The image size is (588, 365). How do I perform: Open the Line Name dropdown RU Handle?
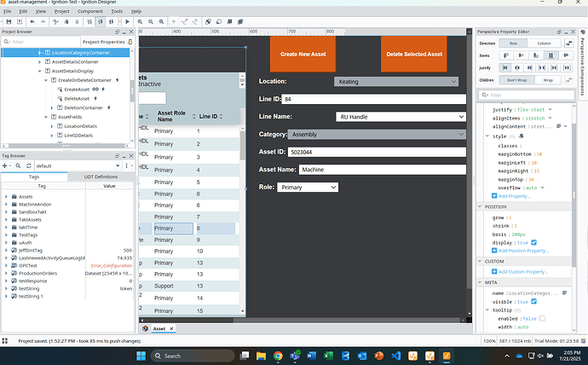[401, 117]
